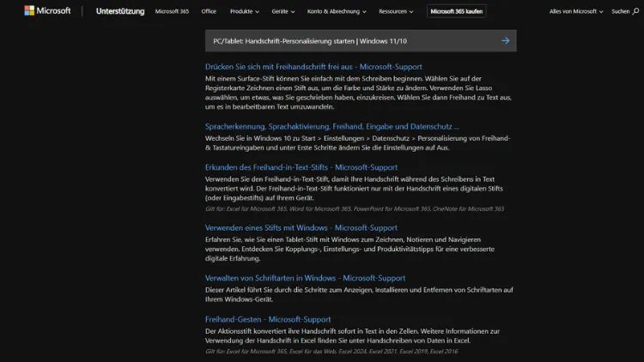The height and width of the screenshot is (362, 644).
Task: Open 'Erkunden des Freihand-in-Text-Stifts' result
Action: coord(301,167)
